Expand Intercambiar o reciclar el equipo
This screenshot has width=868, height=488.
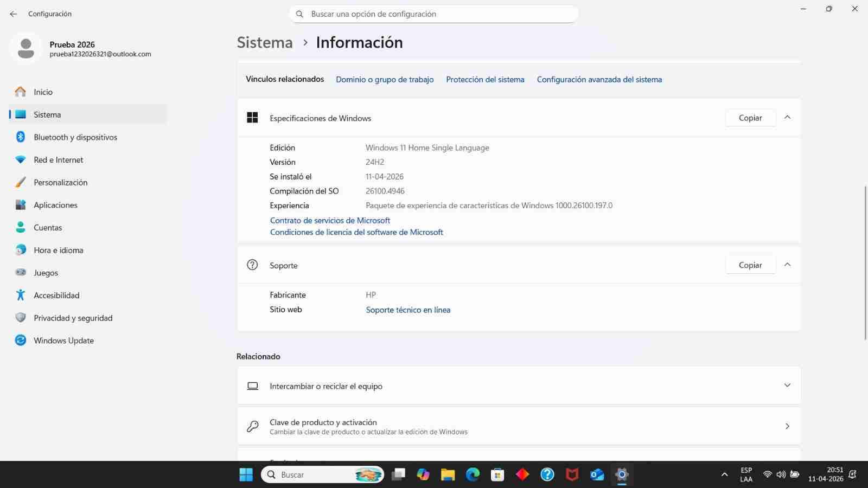(787, 386)
